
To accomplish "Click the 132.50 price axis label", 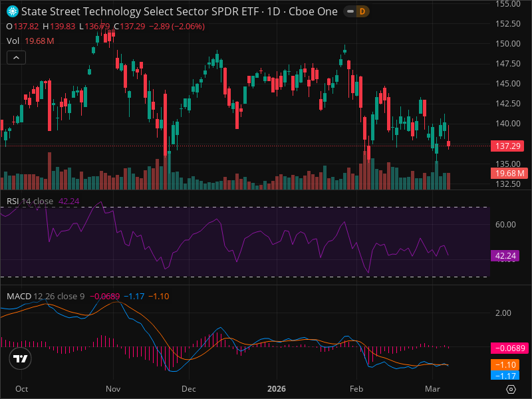I will click(507, 184).
